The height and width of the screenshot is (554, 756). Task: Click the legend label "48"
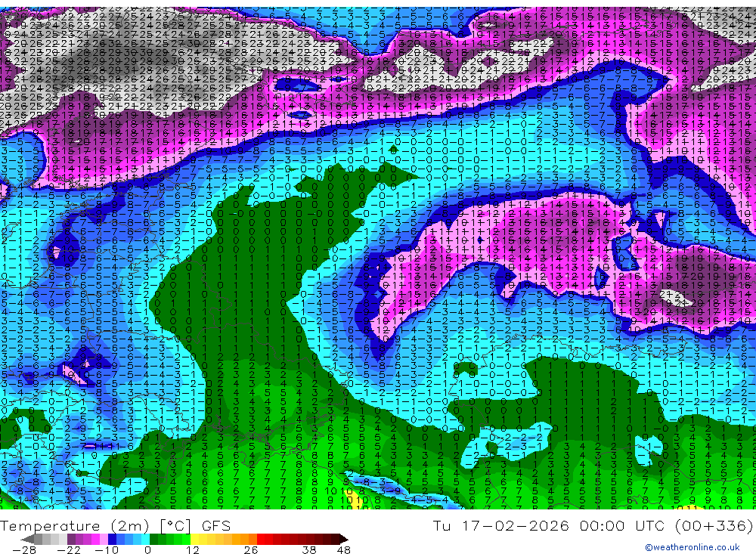click(344, 550)
